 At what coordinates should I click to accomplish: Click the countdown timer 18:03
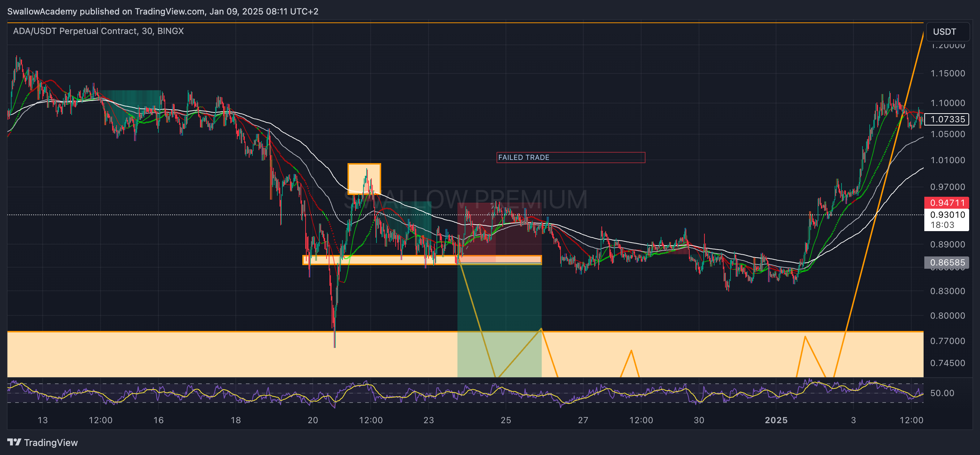coord(942,225)
